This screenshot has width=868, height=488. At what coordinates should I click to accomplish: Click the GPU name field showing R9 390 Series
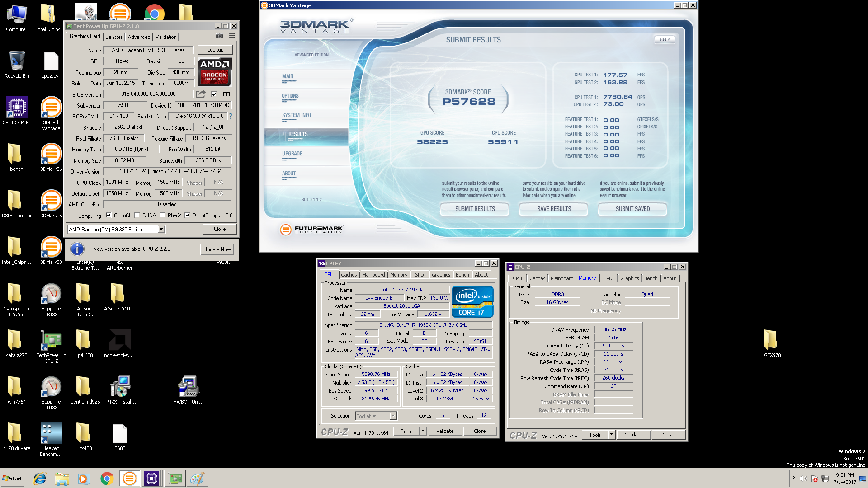tap(148, 50)
